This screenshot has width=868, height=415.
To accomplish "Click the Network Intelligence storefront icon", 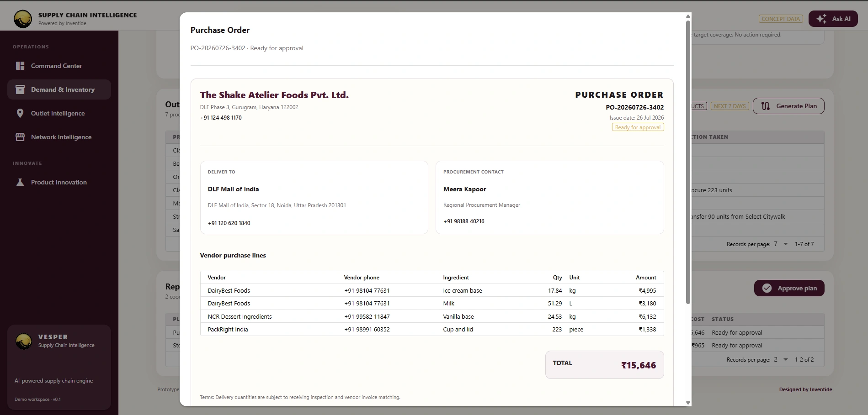I will click(x=20, y=137).
